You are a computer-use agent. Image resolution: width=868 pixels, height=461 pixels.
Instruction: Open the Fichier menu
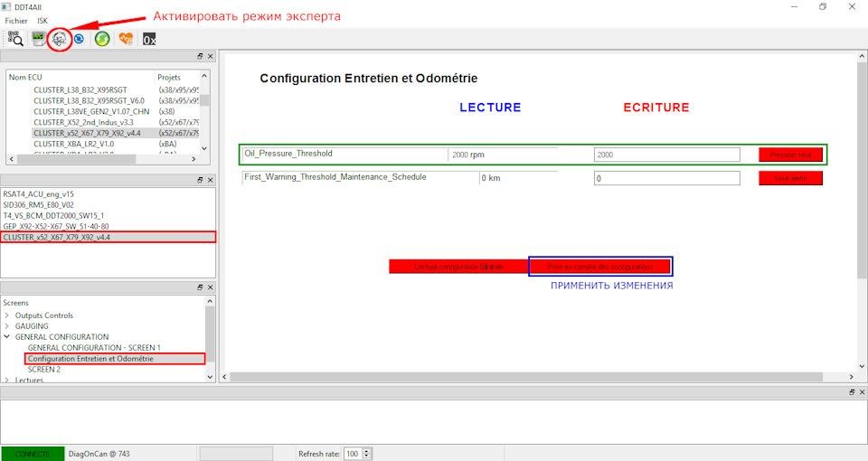pos(16,21)
